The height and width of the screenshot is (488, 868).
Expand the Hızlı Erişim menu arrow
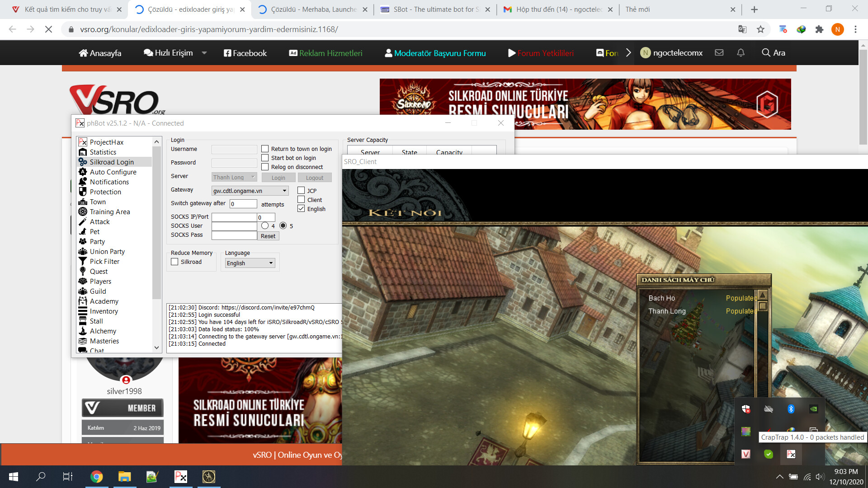(204, 53)
